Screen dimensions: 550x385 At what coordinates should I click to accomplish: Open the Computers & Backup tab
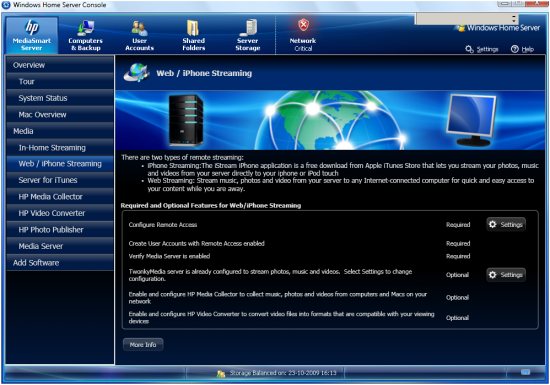[85, 35]
